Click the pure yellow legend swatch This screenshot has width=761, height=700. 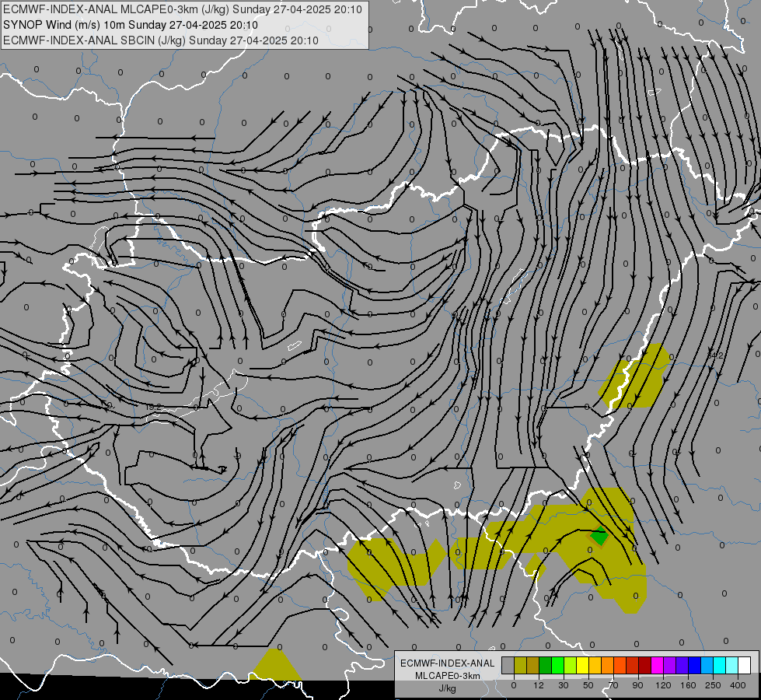click(583, 665)
